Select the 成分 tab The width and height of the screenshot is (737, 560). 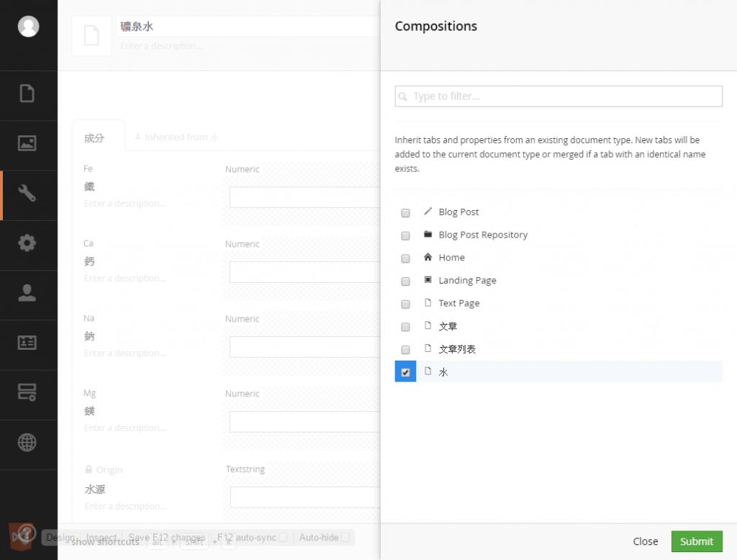click(x=94, y=137)
